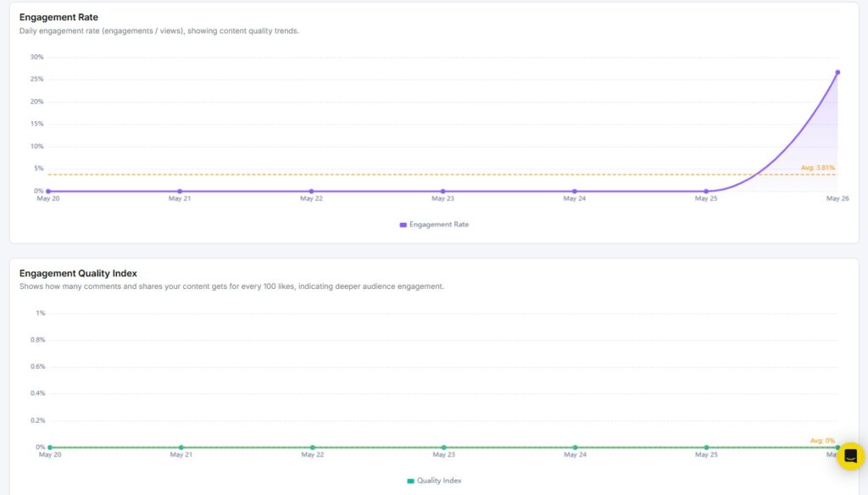Image resolution: width=868 pixels, height=495 pixels.
Task: Select the May 22 point on Quality Index line
Action: click(x=312, y=448)
